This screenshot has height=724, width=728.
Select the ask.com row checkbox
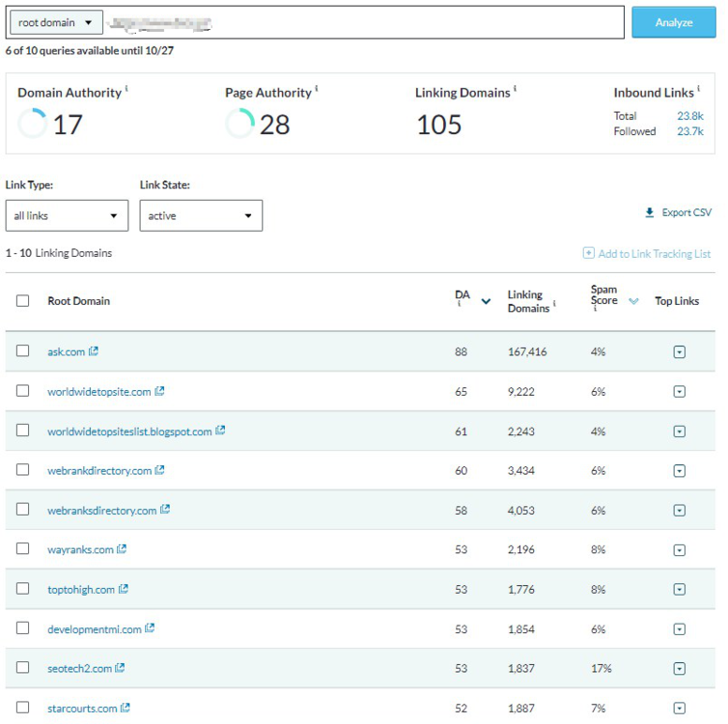click(22, 351)
